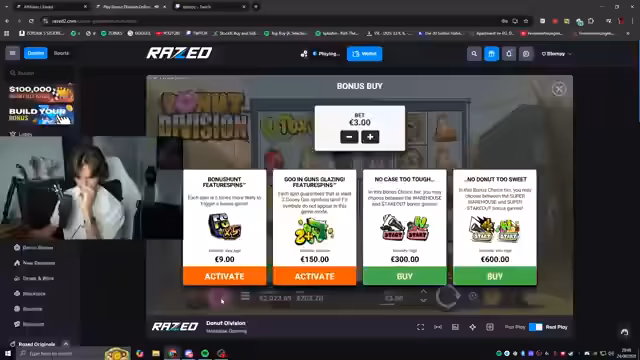640x360 pixels.
Task: Close the Bonus Buy dialog
Action: pos(559,89)
